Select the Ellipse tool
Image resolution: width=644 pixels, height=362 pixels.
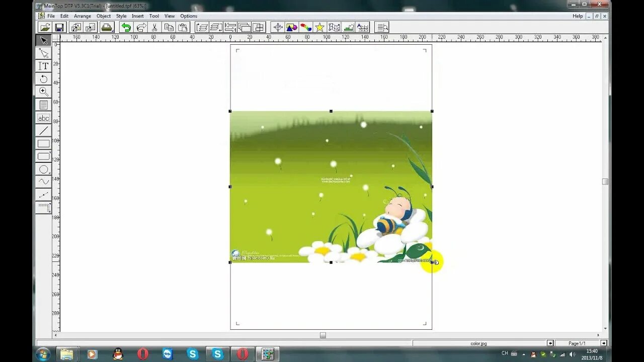pos(44,169)
